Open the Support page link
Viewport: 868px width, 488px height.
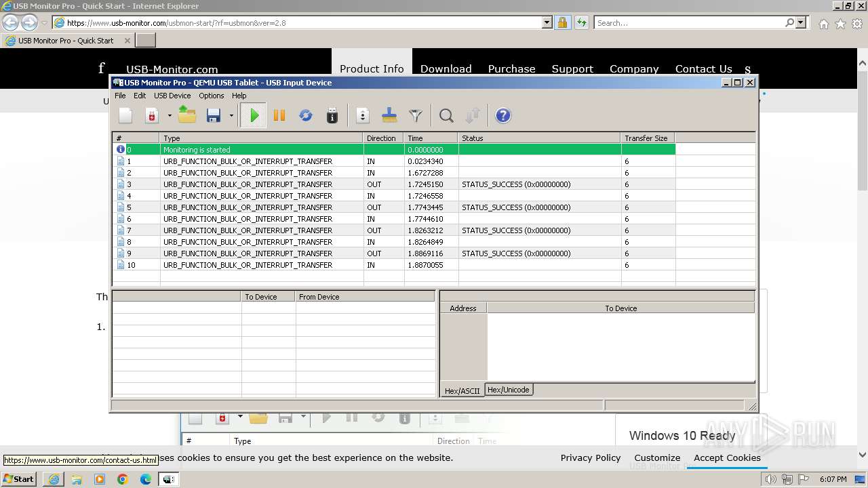pyautogui.click(x=572, y=68)
